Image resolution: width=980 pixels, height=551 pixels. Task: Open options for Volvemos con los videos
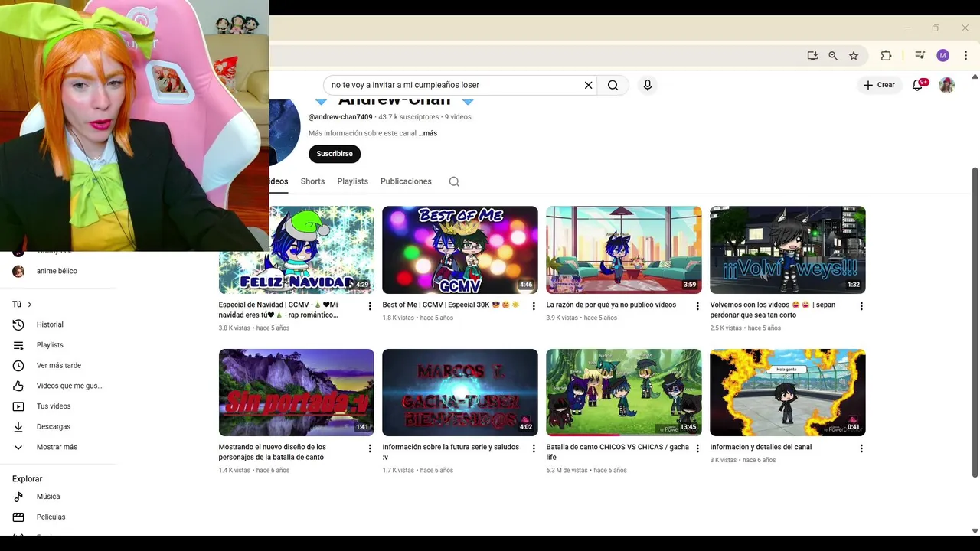tap(861, 306)
